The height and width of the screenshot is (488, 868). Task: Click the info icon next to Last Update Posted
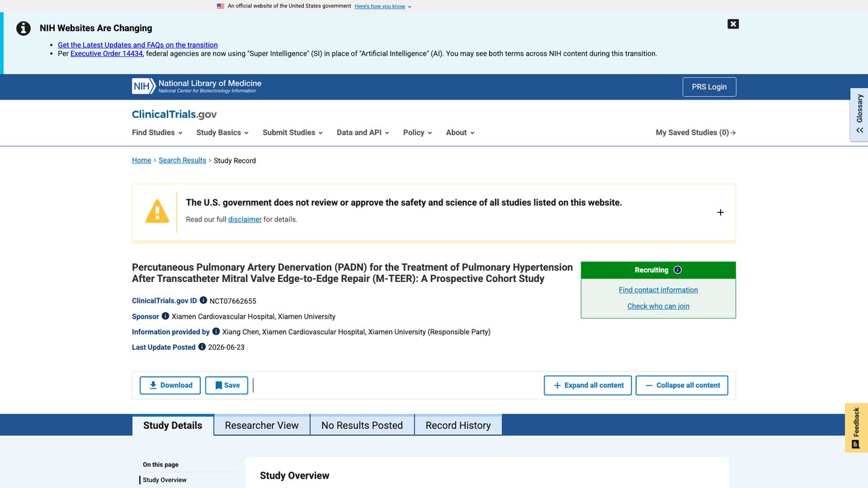(201, 347)
